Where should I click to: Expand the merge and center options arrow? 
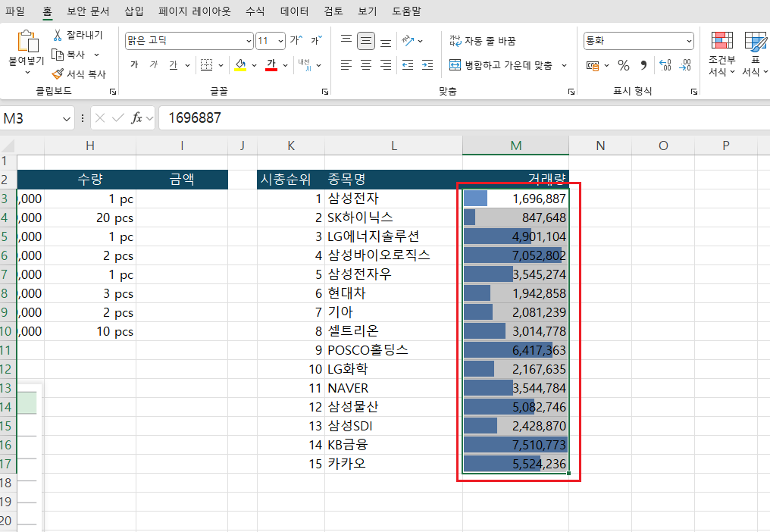click(x=565, y=65)
